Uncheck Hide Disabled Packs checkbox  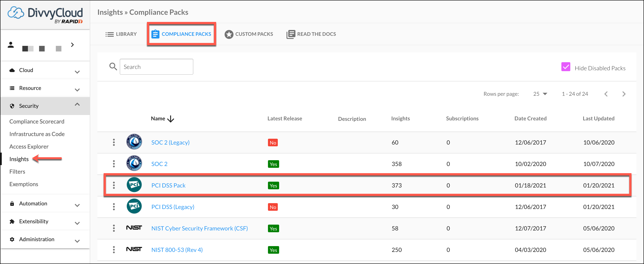click(x=565, y=67)
